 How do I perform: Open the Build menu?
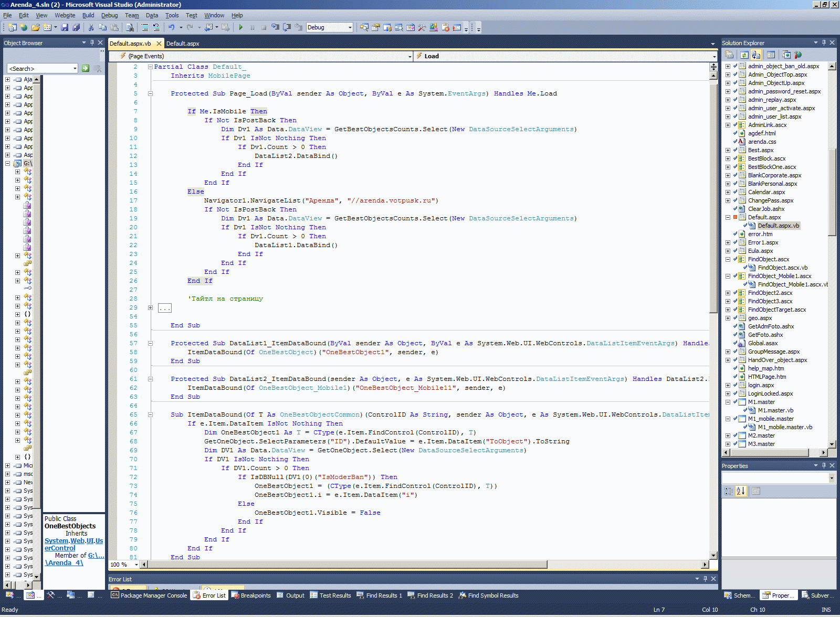point(88,15)
